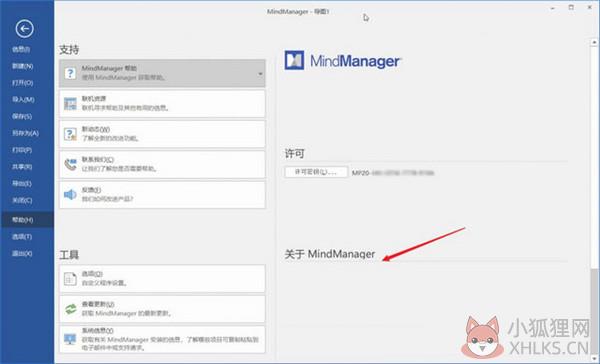This screenshot has width=600, height=364.
Task: Open the 查看更新(U) entry text
Action: pyautogui.click(x=98, y=304)
